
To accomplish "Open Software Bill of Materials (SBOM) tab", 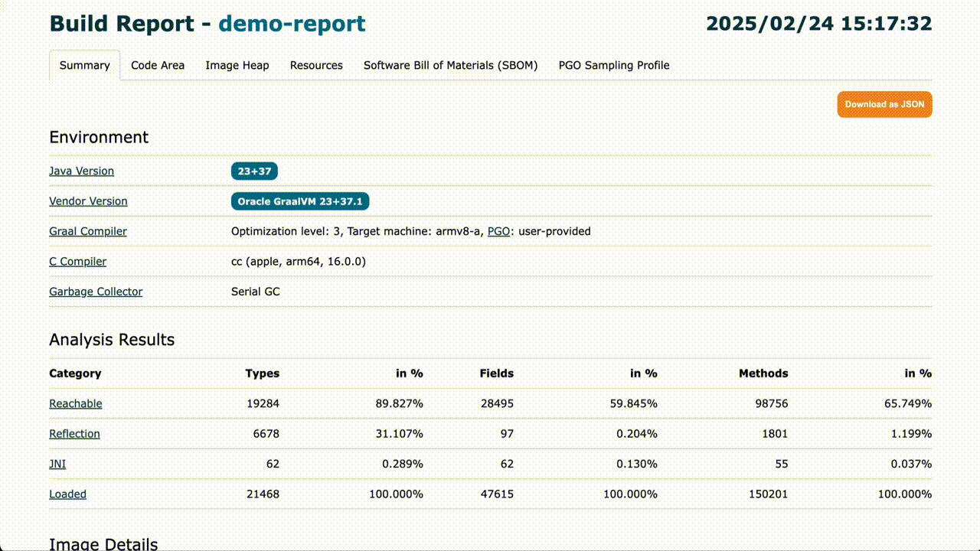I will coord(450,66).
